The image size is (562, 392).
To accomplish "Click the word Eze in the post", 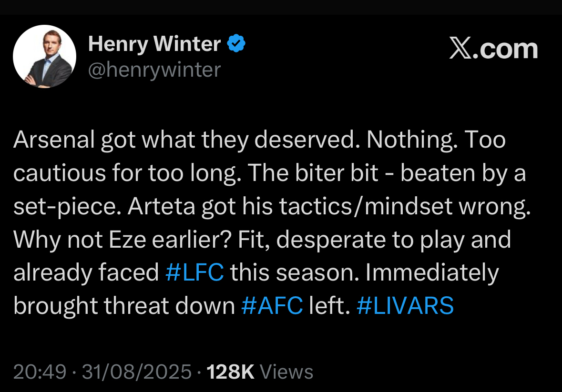I will [126, 240].
